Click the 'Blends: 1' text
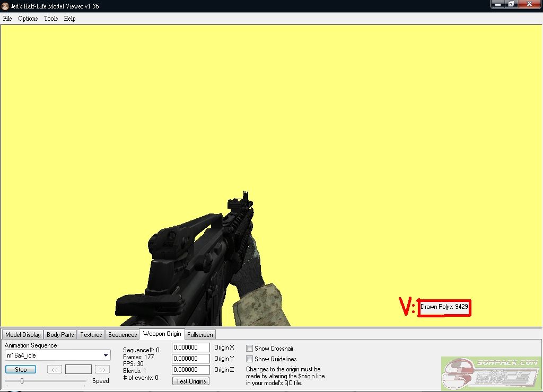 pyautogui.click(x=134, y=371)
